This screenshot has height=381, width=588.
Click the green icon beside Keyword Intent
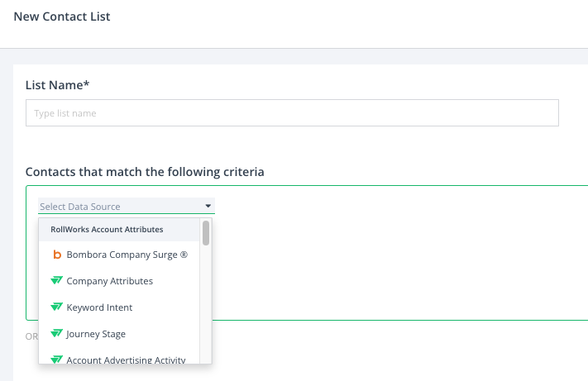click(56, 307)
